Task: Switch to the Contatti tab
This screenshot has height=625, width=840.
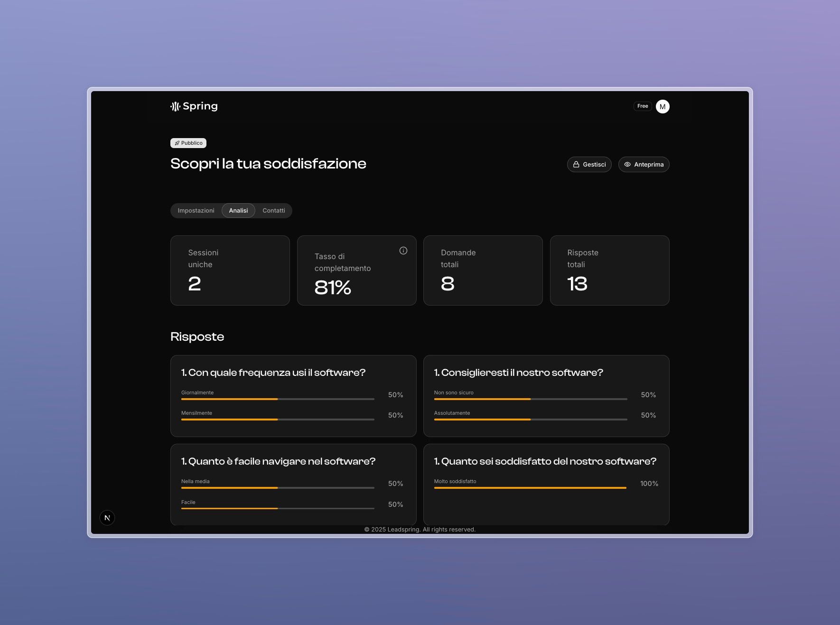Action: 274,211
